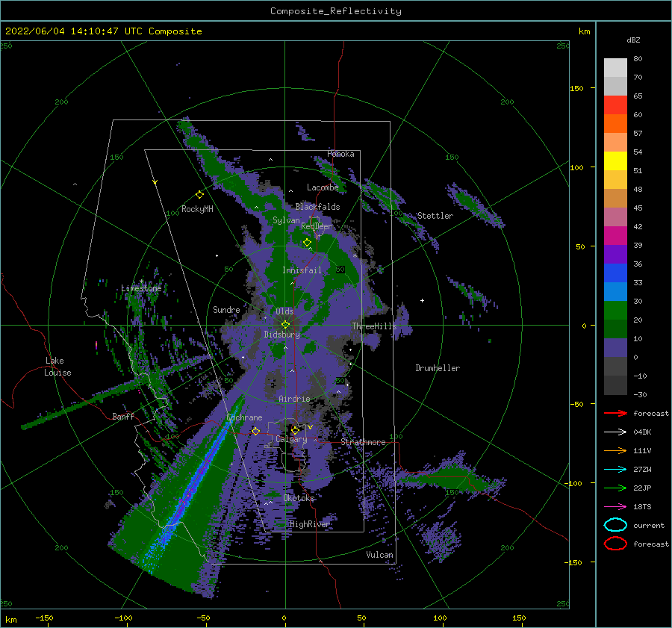Pick the red 60-65 dBZ color block
Viewport: 672px width, 628px height.
point(615,105)
